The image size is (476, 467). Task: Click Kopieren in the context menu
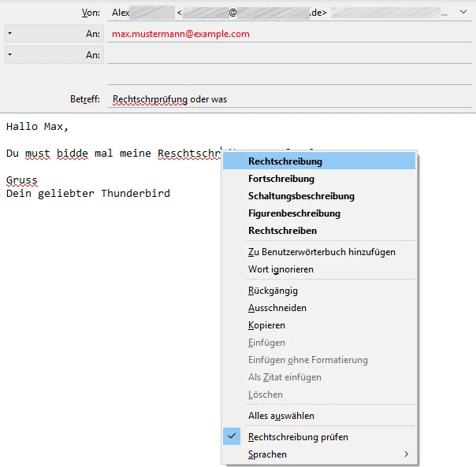point(319,325)
